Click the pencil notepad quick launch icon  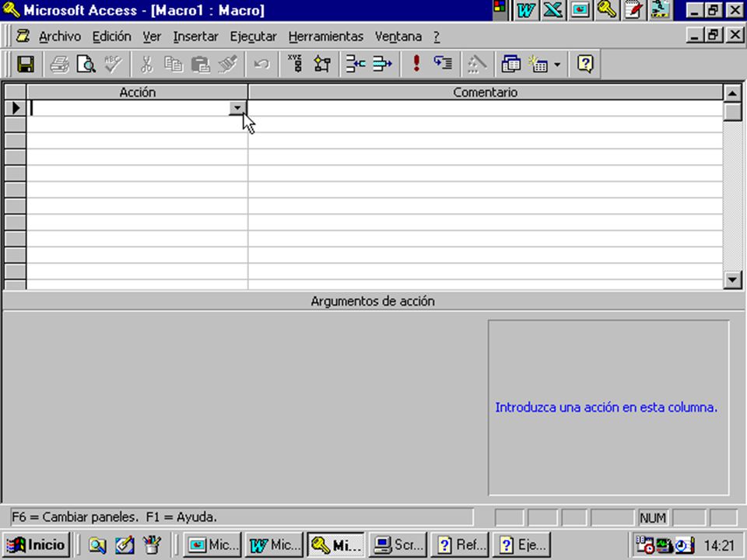(124, 545)
